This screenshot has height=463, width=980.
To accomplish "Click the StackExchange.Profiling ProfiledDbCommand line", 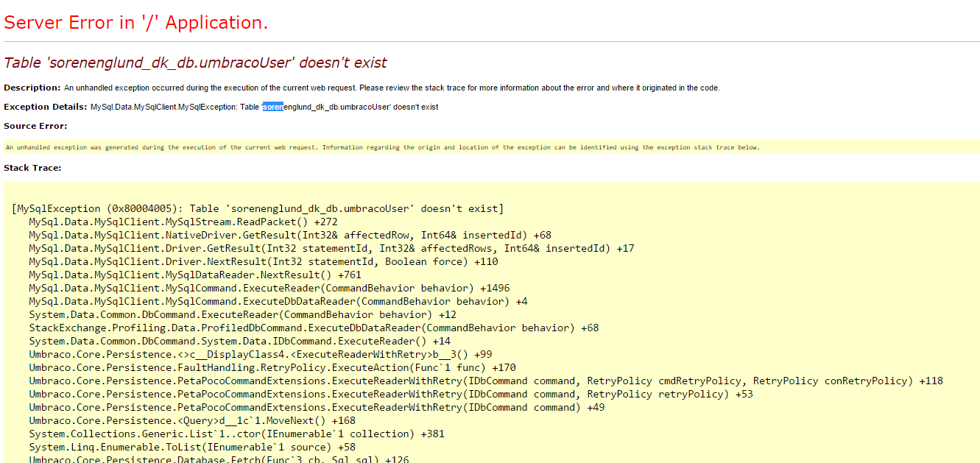I will click(314, 328).
